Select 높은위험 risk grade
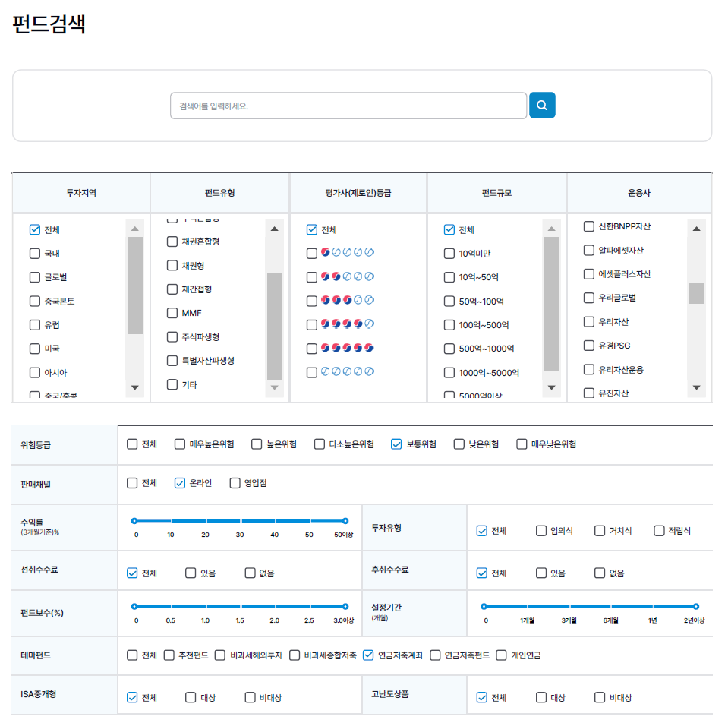This screenshot has width=728, height=723. [257, 444]
